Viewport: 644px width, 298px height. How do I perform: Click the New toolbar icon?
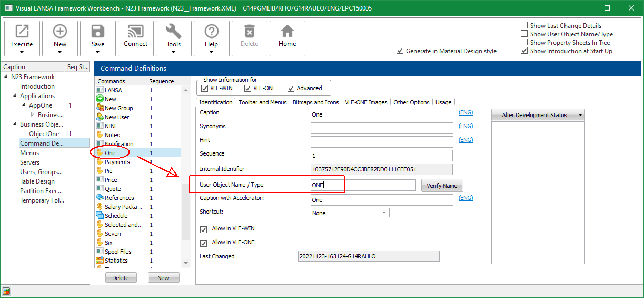click(60, 31)
